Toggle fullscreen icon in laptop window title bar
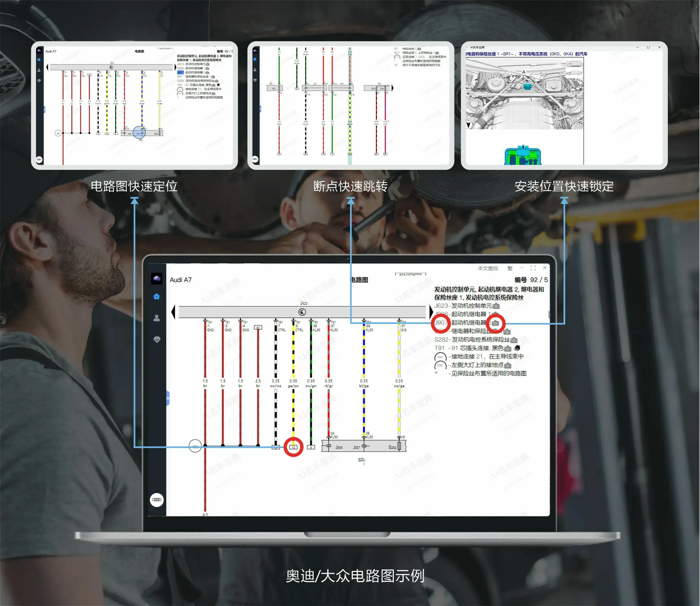The image size is (700, 606). (533, 268)
